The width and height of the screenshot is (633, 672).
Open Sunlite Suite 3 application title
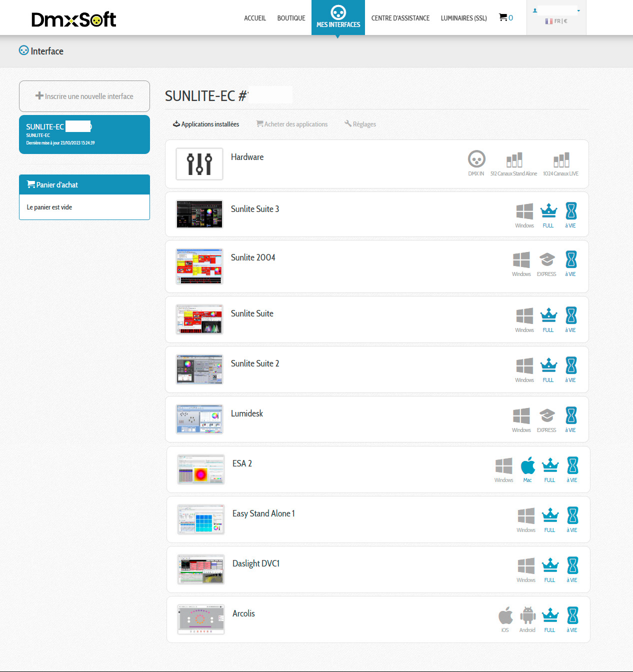coord(255,209)
